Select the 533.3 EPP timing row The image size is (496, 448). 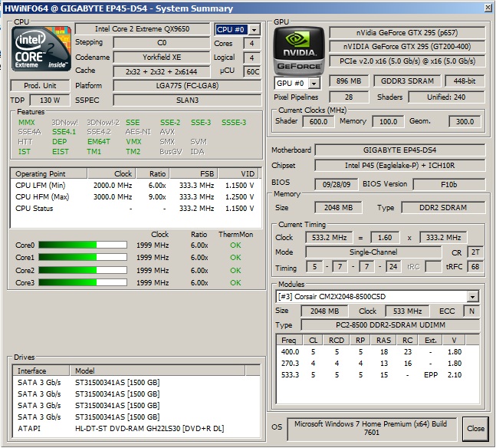(377, 375)
